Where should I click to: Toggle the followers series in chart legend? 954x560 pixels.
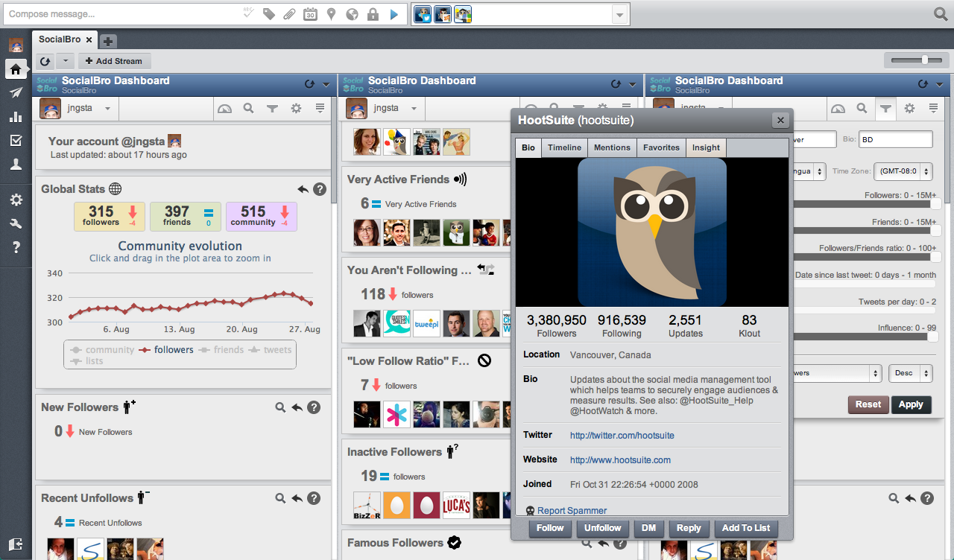[x=166, y=349]
